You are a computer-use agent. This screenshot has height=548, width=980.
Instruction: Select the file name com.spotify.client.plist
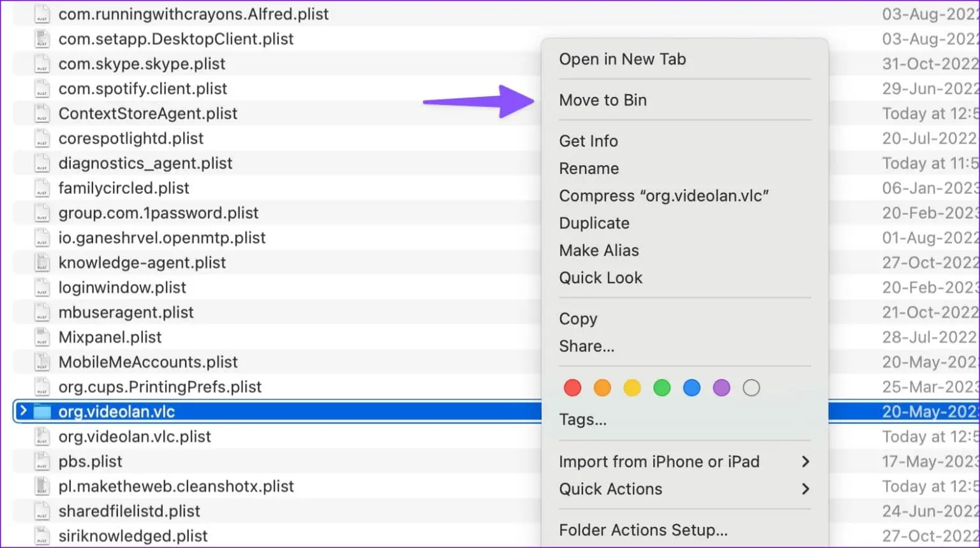tap(143, 89)
